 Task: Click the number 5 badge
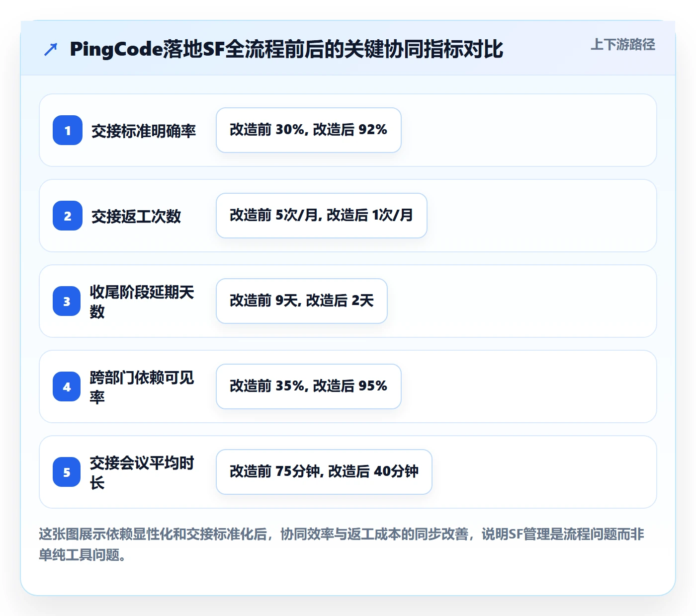pyautogui.click(x=67, y=472)
